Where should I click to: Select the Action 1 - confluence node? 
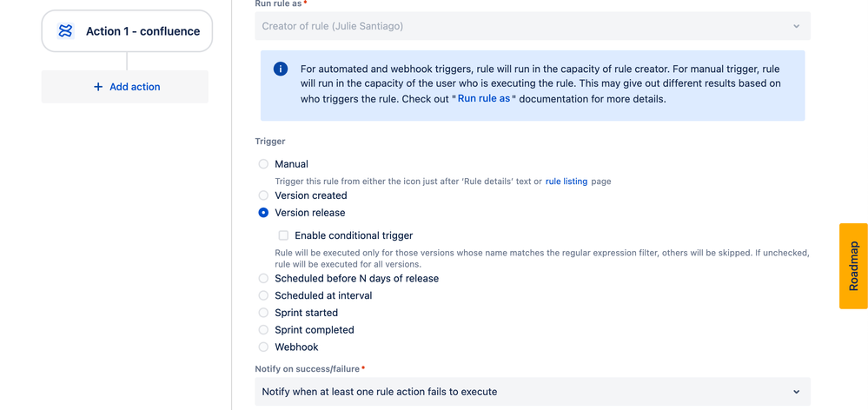point(128,31)
